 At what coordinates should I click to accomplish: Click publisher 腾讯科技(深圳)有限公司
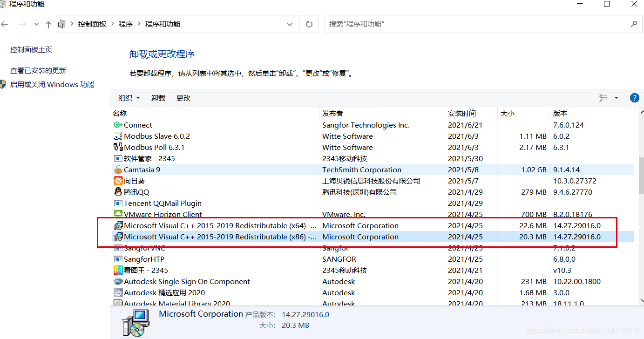[x=359, y=192]
